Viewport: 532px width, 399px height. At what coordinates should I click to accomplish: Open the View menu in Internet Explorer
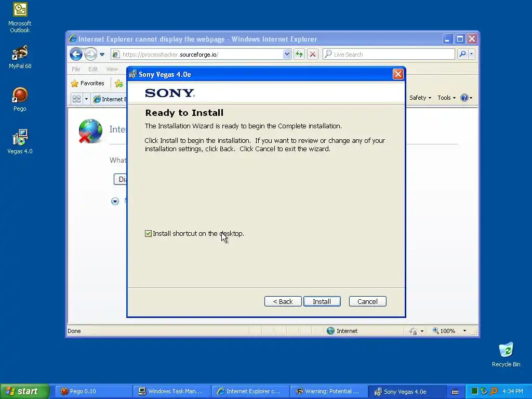point(112,69)
